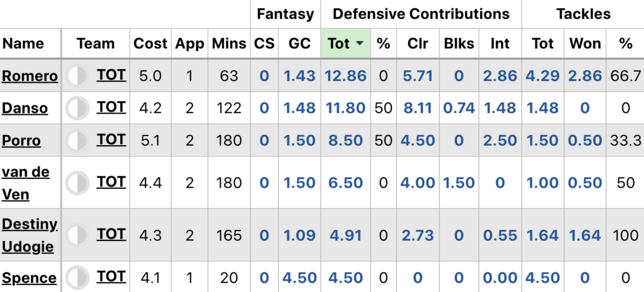The image size is (644, 292).
Task: Click Porro's Tottenham team badge icon
Action: 77,140
